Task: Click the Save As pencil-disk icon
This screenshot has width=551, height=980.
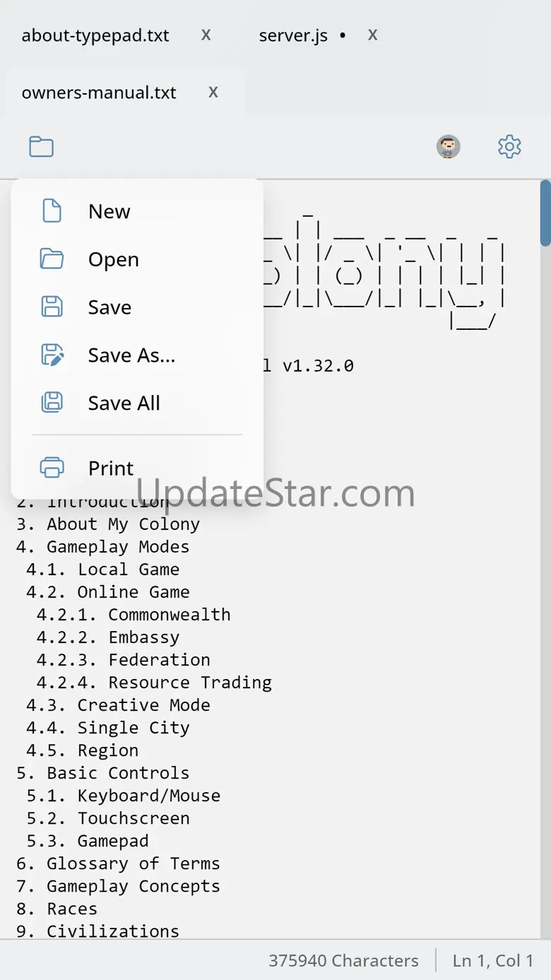Action: pos(52,355)
